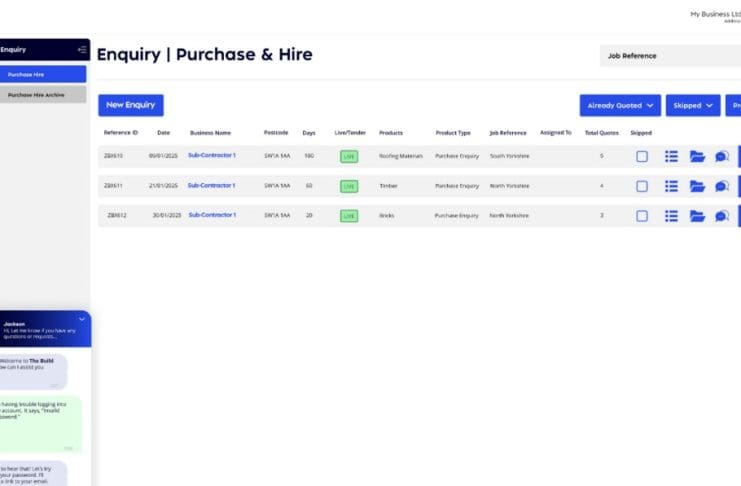Open list view icon for ZBI610 row

[x=672, y=156]
